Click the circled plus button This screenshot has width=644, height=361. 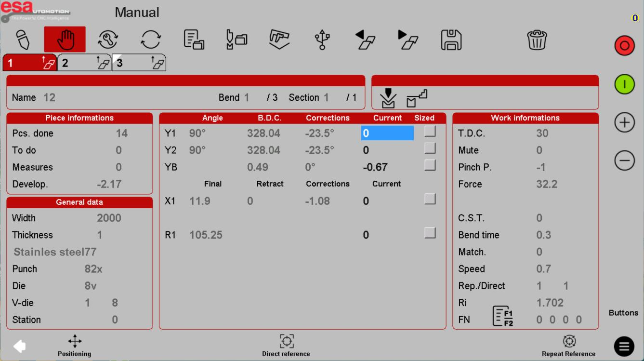coord(624,123)
